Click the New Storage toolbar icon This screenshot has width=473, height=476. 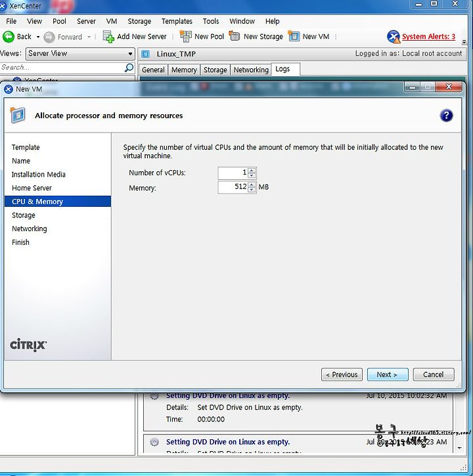pyautogui.click(x=235, y=36)
